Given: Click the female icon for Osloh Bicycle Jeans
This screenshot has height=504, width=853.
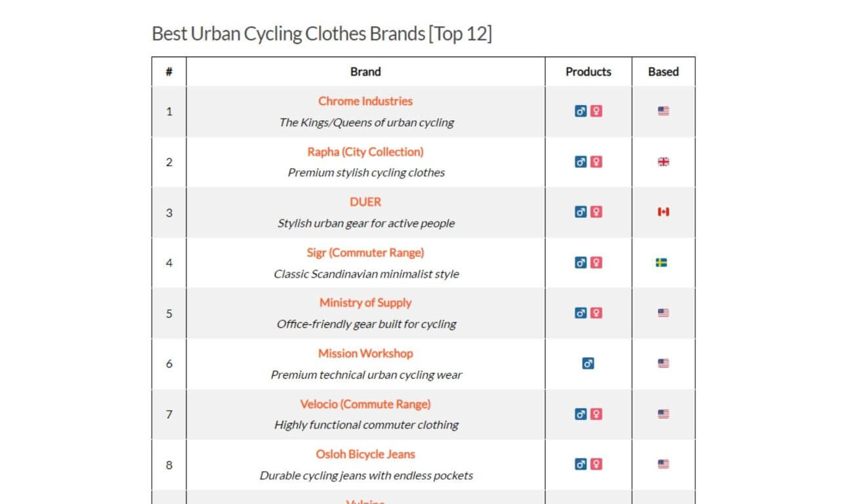Looking at the screenshot, I should tap(596, 464).
